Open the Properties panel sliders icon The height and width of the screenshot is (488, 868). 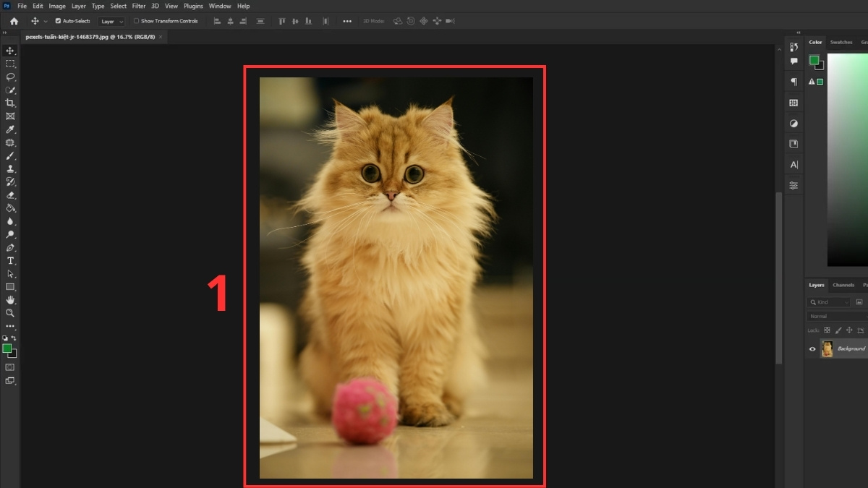tap(793, 185)
